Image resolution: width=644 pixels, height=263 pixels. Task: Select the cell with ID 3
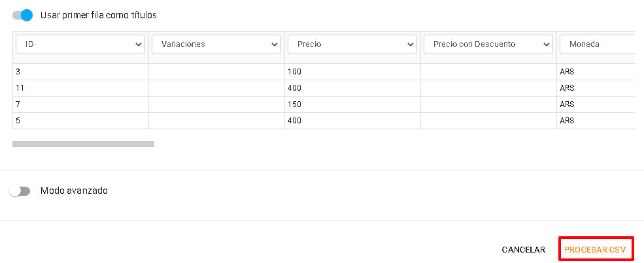coord(80,72)
